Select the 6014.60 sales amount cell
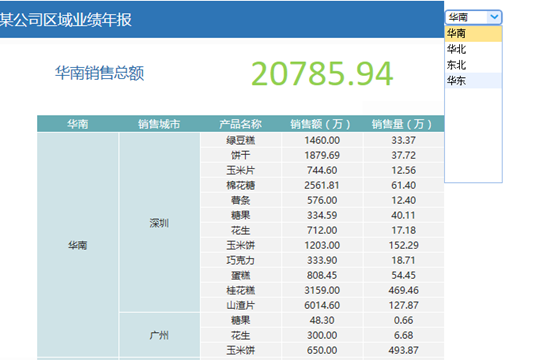 pyautogui.click(x=322, y=305)
